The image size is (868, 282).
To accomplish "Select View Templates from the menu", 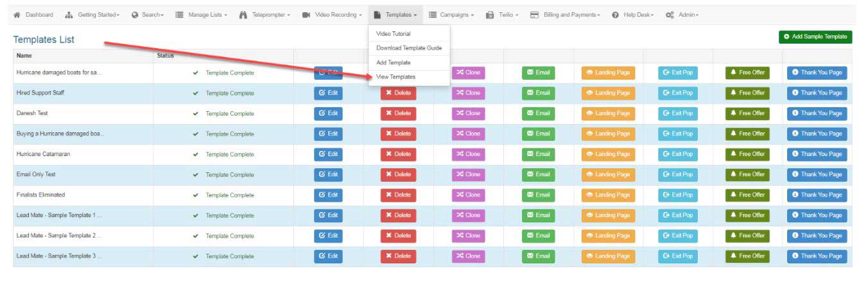I will coord(395,76).
